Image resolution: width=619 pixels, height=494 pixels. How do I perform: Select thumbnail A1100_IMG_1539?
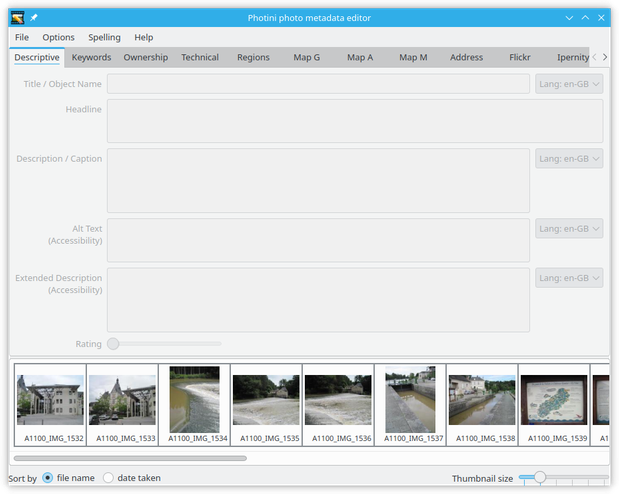click(554, 405)
